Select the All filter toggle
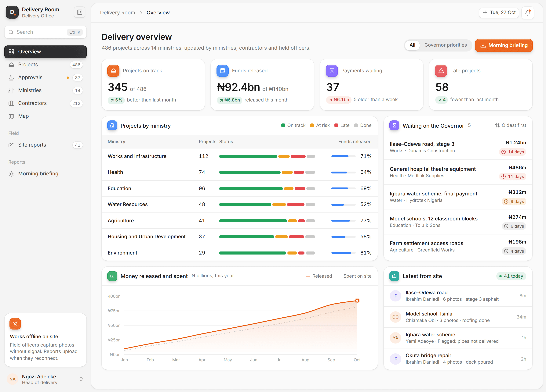Screen dimensions: 546x392 (x=412, y=45)
